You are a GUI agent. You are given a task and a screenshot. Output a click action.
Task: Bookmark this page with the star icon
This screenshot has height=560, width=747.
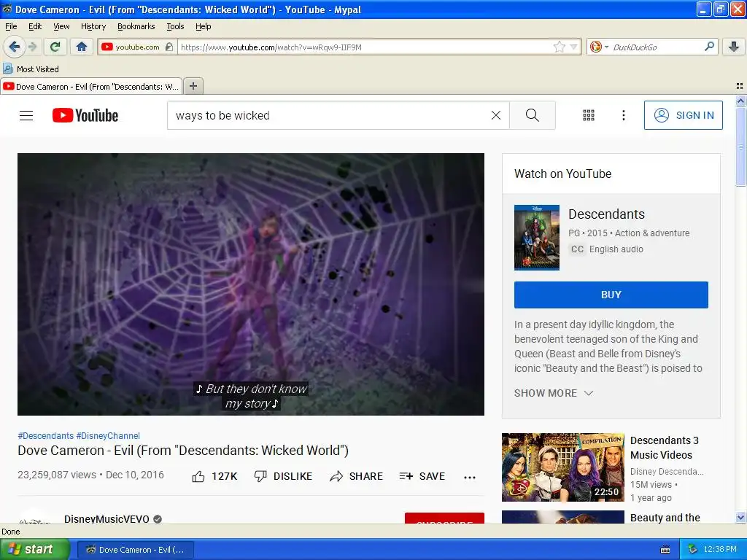560,47
